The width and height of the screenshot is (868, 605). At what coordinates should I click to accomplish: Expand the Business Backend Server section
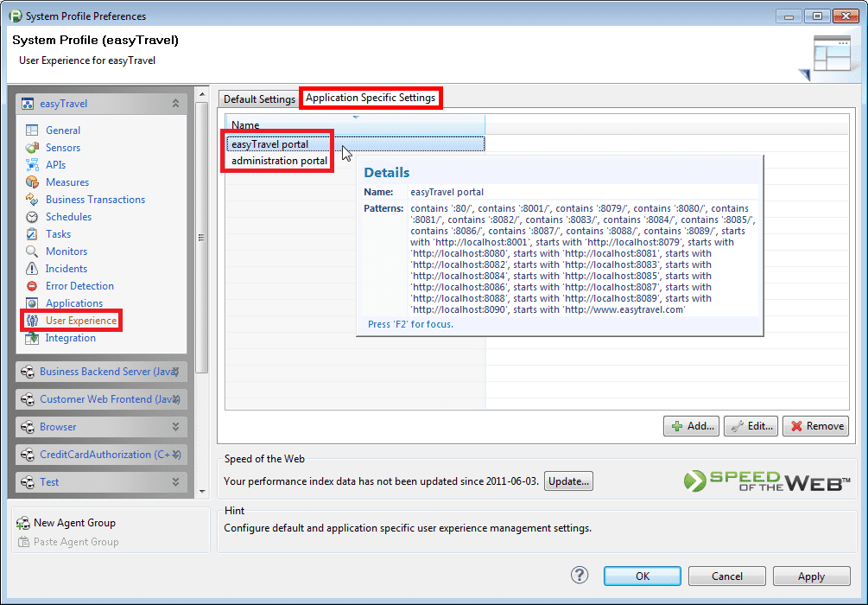click(x=175, y=372)
